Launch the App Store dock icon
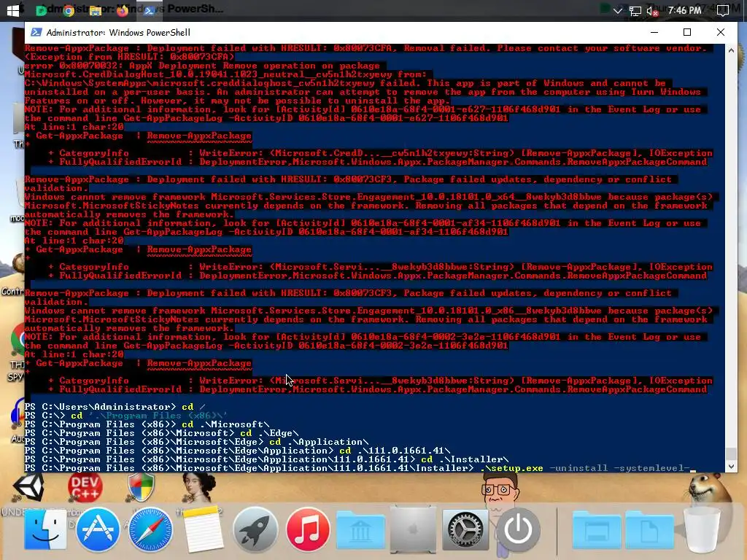Screen dimensions: 747x560 [x=98, y=529]
